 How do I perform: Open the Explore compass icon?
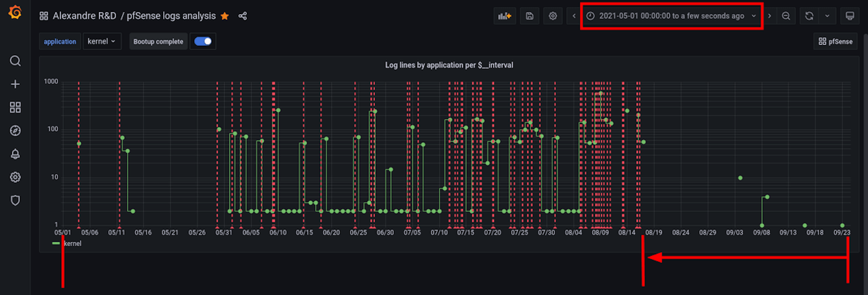(15, 131)
